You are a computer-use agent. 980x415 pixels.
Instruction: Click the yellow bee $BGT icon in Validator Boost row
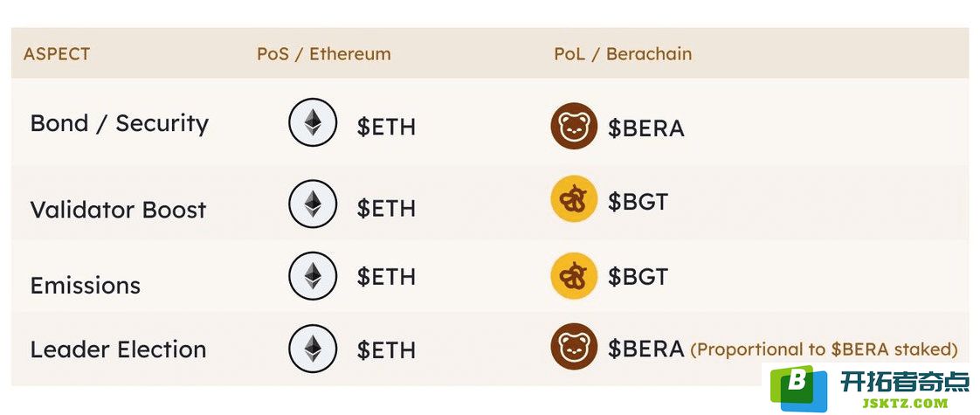[574, 201]
